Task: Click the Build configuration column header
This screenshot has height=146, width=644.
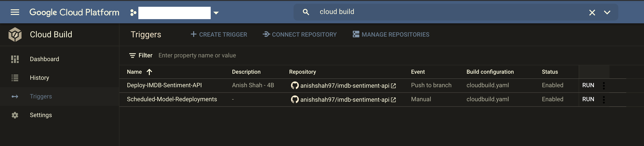Action: (x=490, y=72)
